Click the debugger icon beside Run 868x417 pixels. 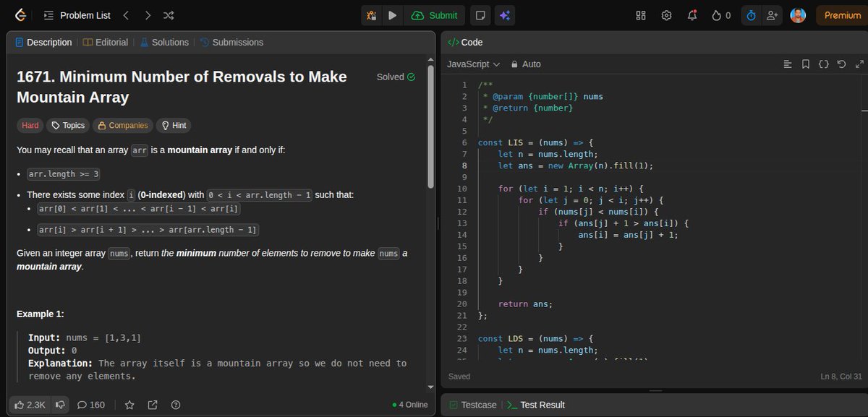click(x=371, y=15)
